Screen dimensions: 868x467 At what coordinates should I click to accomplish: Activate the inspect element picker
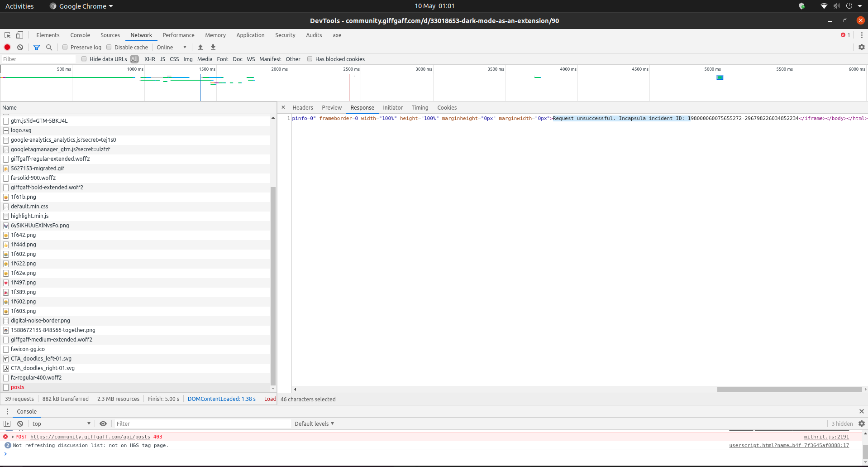point(7,35)
